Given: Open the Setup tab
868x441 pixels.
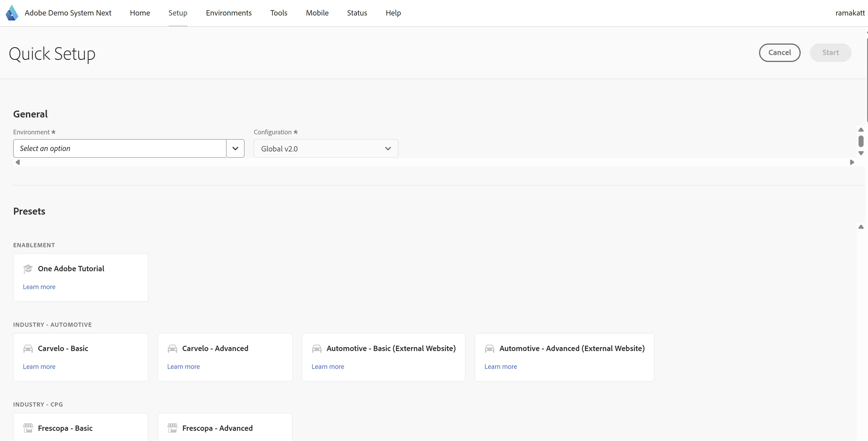Looking at the screenshot, I should tap(178, 13).
